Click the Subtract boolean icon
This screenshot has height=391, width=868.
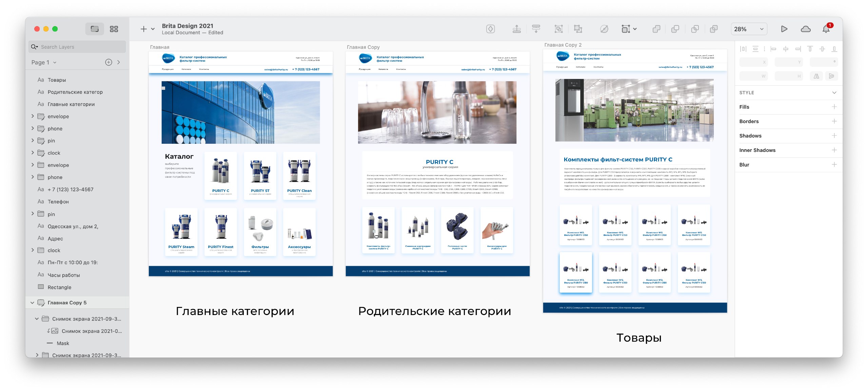(675, 29)
